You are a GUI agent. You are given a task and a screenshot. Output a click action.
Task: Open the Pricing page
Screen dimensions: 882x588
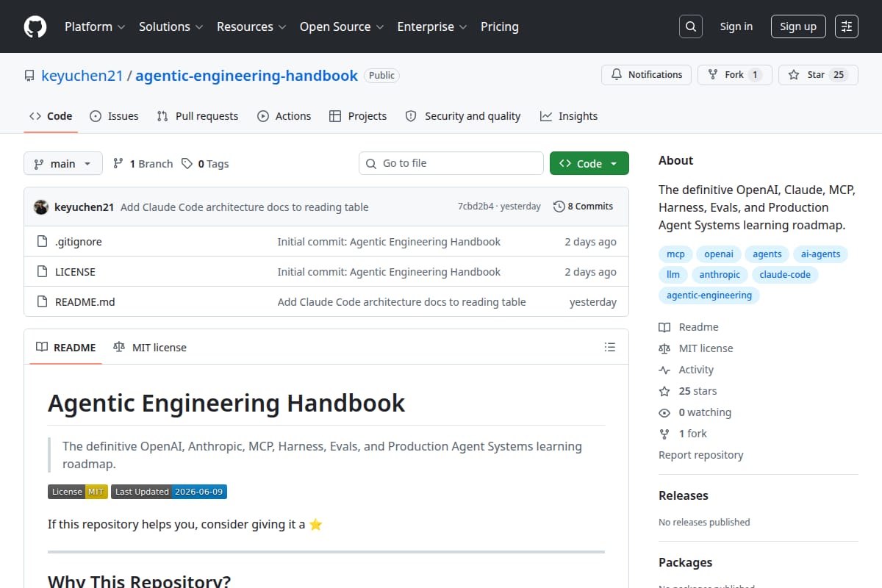[x=500, y=26]
